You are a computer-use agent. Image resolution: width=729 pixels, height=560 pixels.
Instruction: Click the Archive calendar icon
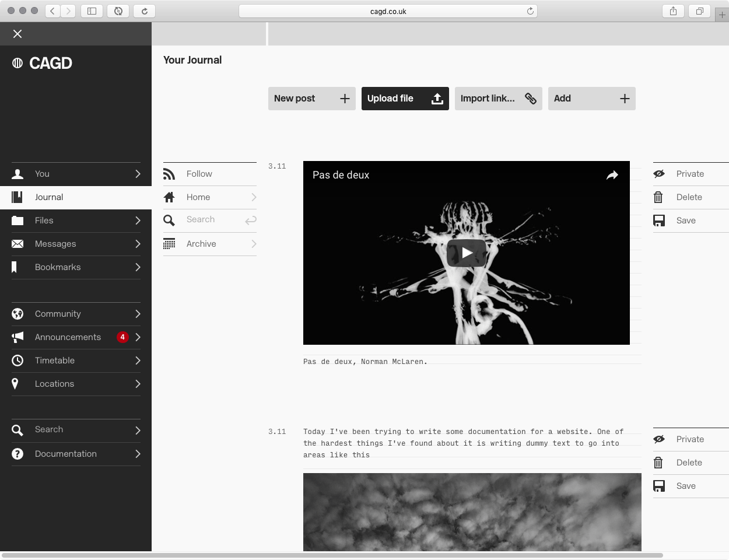169,244
